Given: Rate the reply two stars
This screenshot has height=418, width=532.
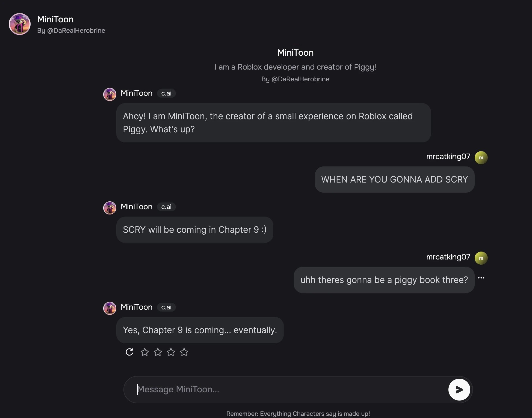Looking at the screenshot, I should [158, 352].
